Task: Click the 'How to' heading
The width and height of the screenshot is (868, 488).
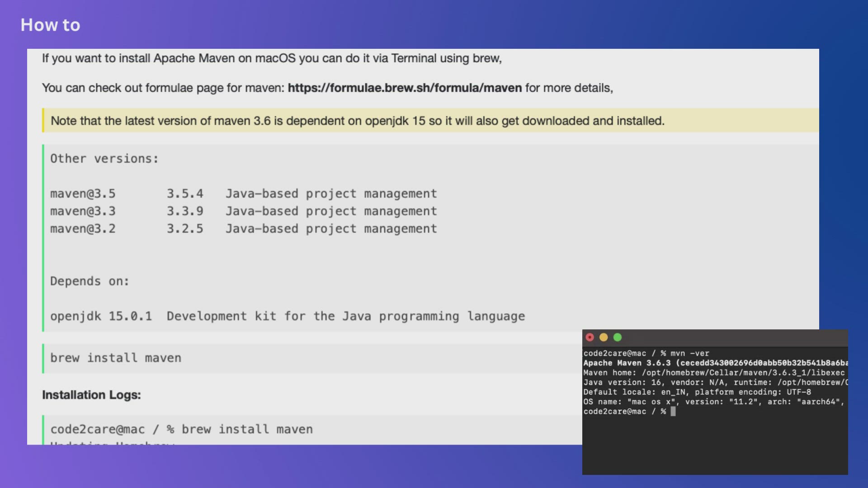Action: click(50, 25)
